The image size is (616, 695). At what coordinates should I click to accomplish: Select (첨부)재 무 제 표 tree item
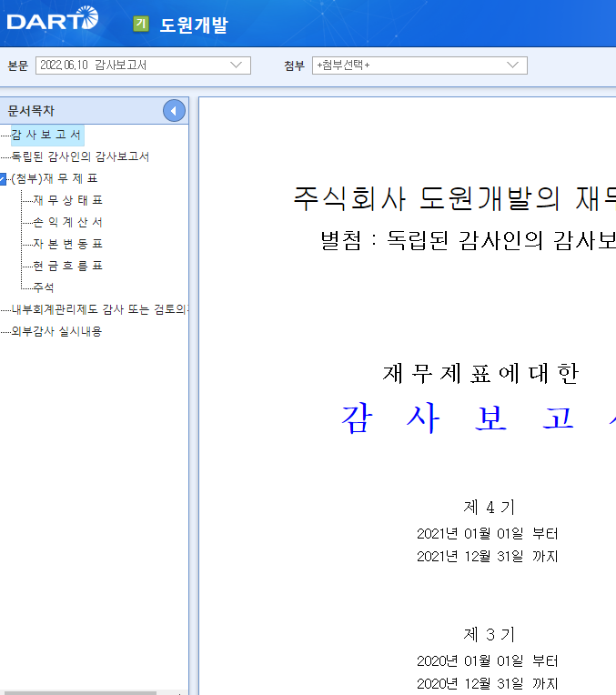coord(54,178)
